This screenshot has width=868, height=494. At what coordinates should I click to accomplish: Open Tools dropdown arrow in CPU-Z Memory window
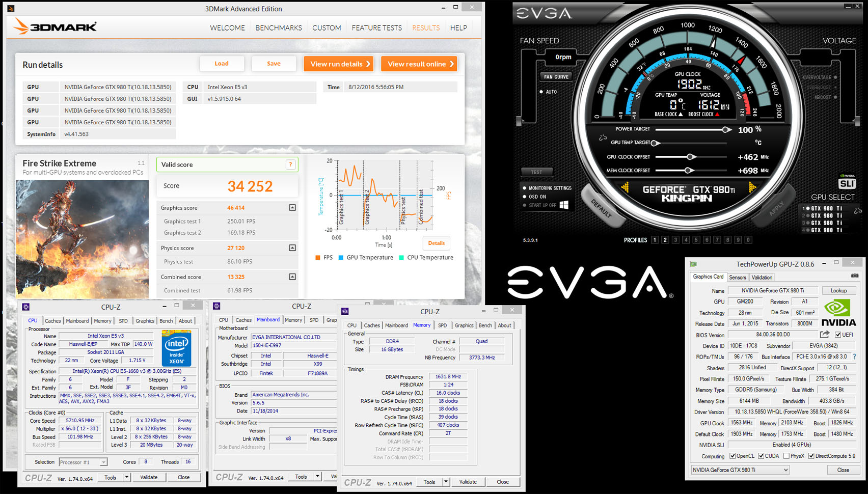[x=446, y=482]
